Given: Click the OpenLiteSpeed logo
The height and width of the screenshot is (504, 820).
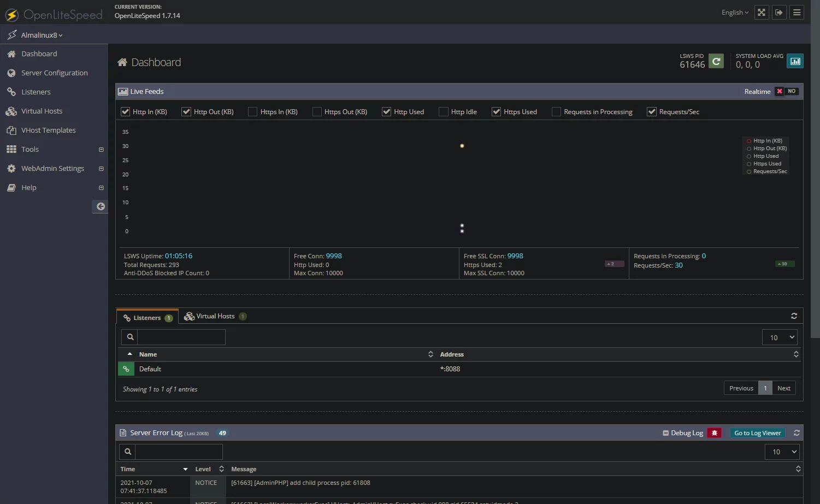Looking at the screenshot, I should [x=54, y=15].
